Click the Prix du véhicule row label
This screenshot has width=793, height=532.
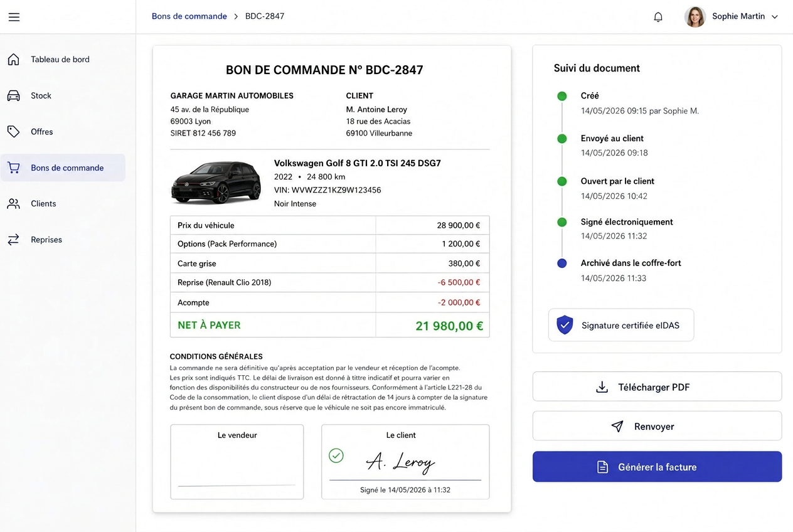tap(206, 225)
